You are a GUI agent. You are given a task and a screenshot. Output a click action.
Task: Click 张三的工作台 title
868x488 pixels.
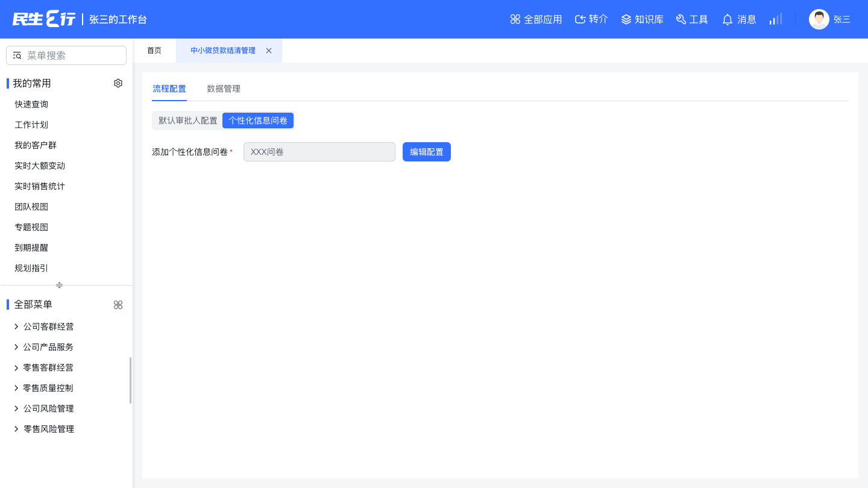[x=118, y=19]
